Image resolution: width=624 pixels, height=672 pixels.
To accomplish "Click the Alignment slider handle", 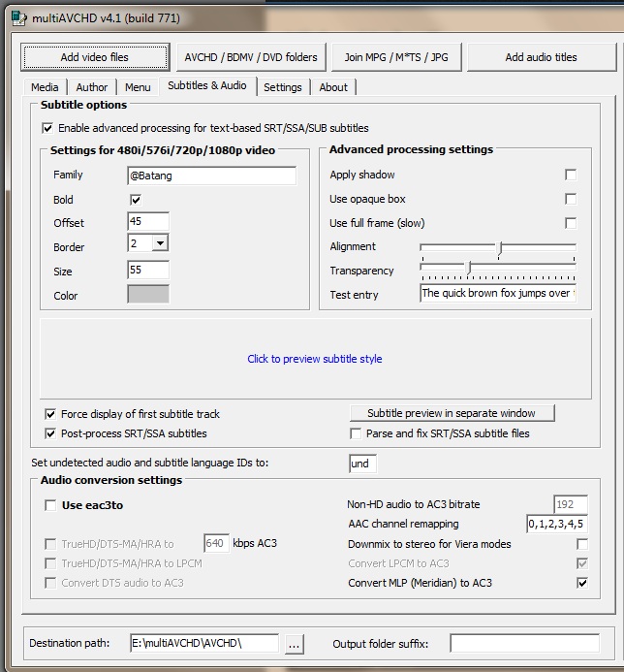I will 499,248.
